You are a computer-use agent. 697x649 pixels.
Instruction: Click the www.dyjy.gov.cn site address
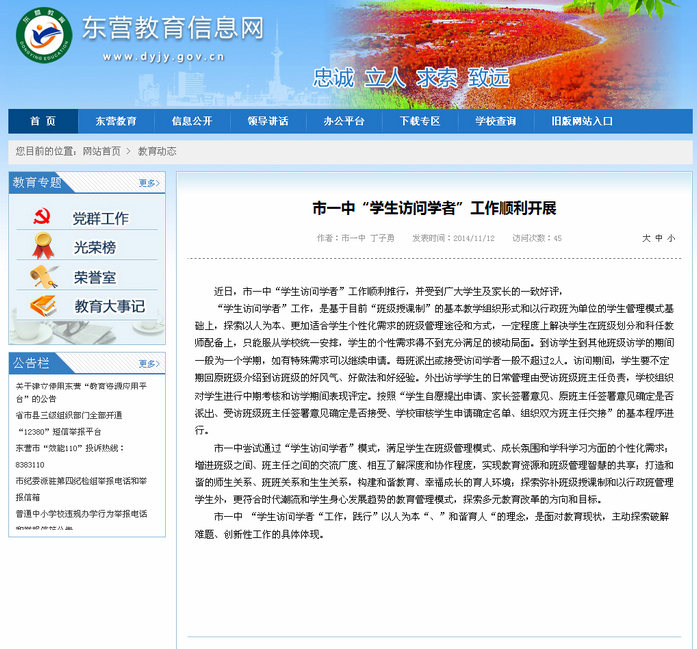tap(164, 57)
